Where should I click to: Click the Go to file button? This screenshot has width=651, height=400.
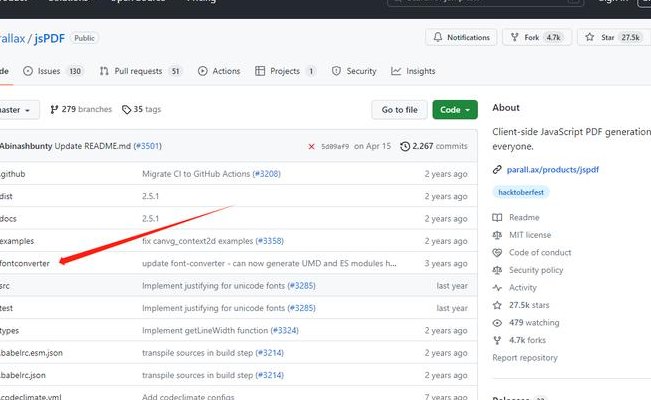pos(399,109)
